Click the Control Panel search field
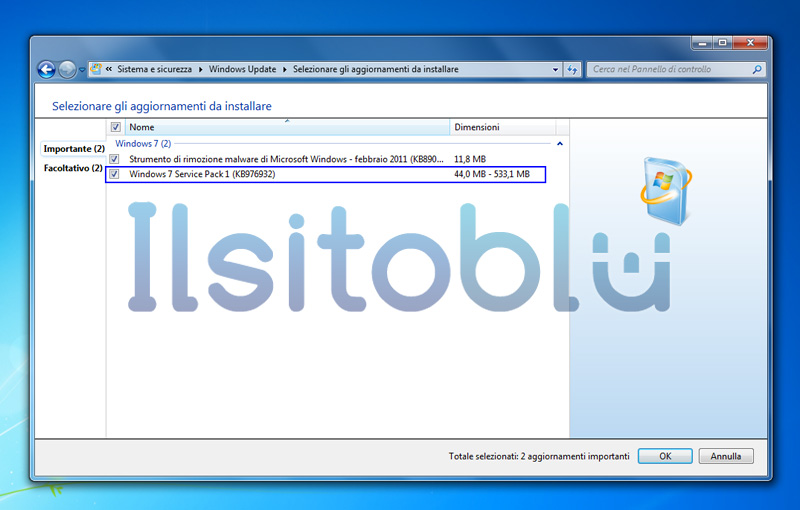The height and width of the screenshot is (510, 800). click(668, 70)
